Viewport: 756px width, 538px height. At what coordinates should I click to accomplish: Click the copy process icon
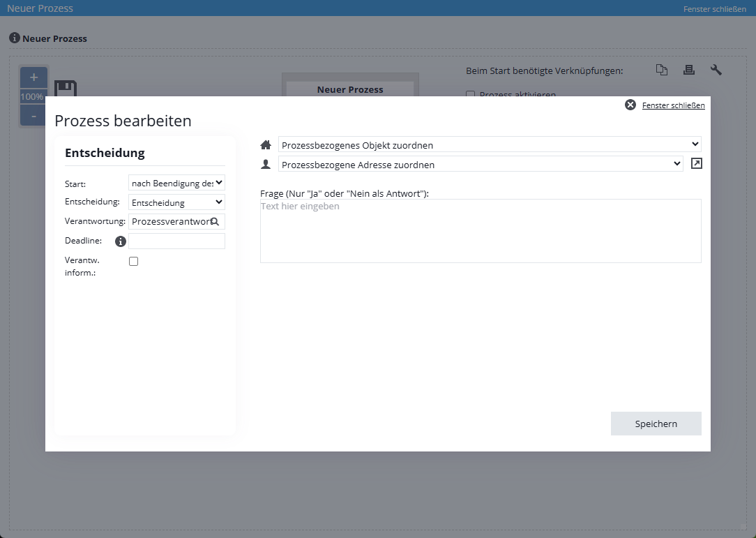662,70
